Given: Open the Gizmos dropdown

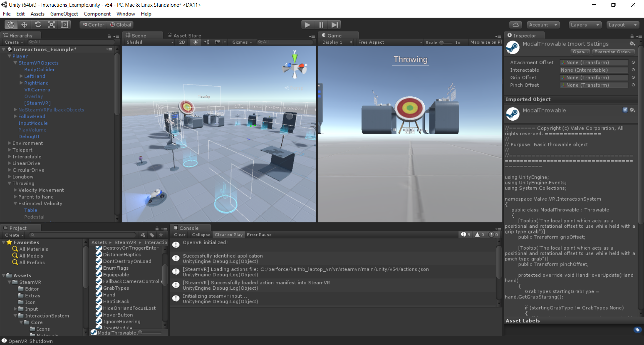Looking at the screenshot, I should [242, 42].
